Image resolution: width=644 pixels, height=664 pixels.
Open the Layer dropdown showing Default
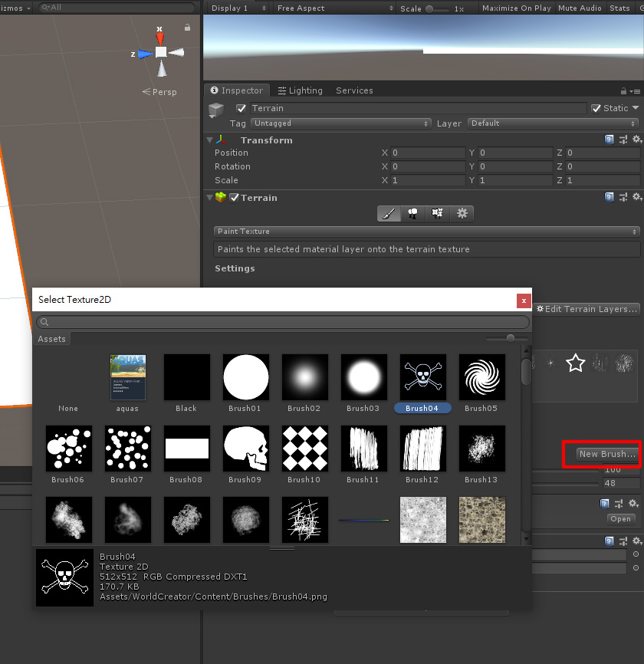point(553,123)
